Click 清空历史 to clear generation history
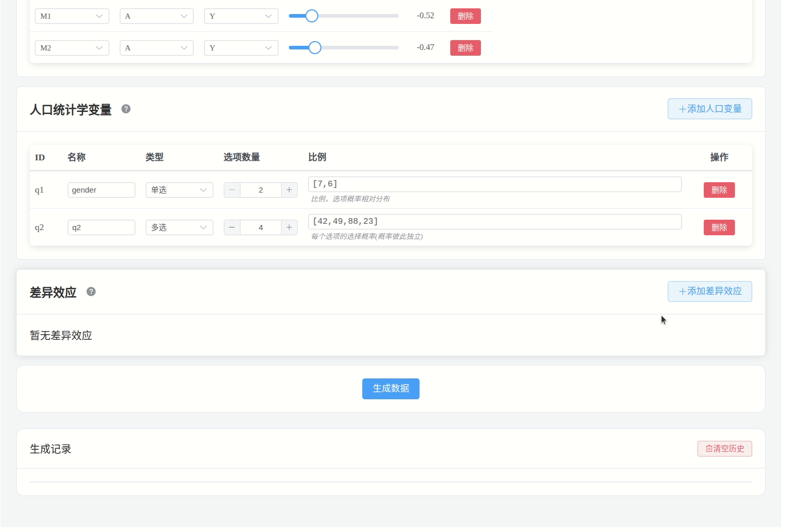Screen dimensions: 787x532 click(725, 448)
